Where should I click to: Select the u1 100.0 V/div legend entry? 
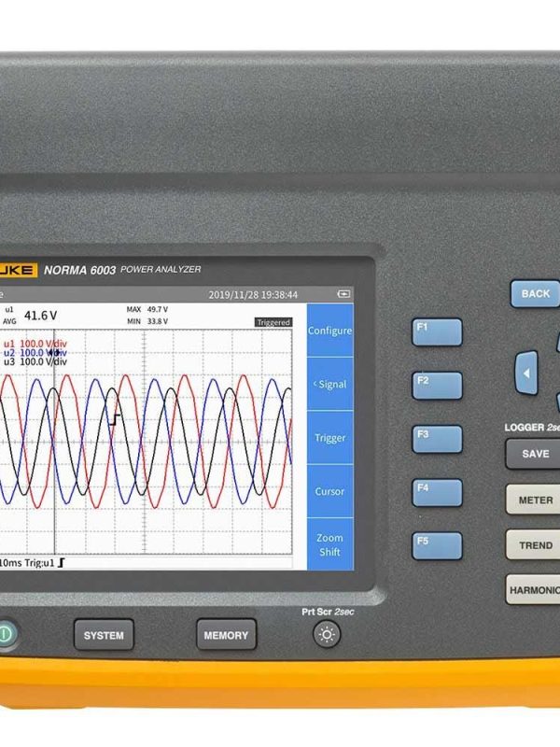[x=35, y=344]
